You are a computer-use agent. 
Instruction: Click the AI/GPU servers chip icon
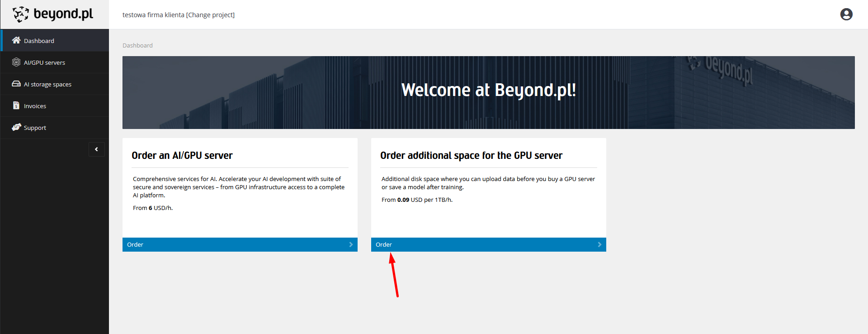pos(16,62)
